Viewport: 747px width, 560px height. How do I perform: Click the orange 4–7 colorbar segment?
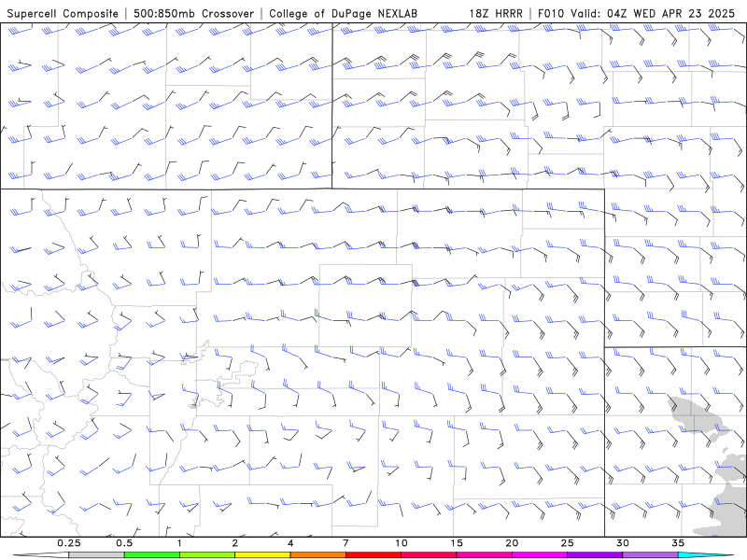click(x=317, y=555)
